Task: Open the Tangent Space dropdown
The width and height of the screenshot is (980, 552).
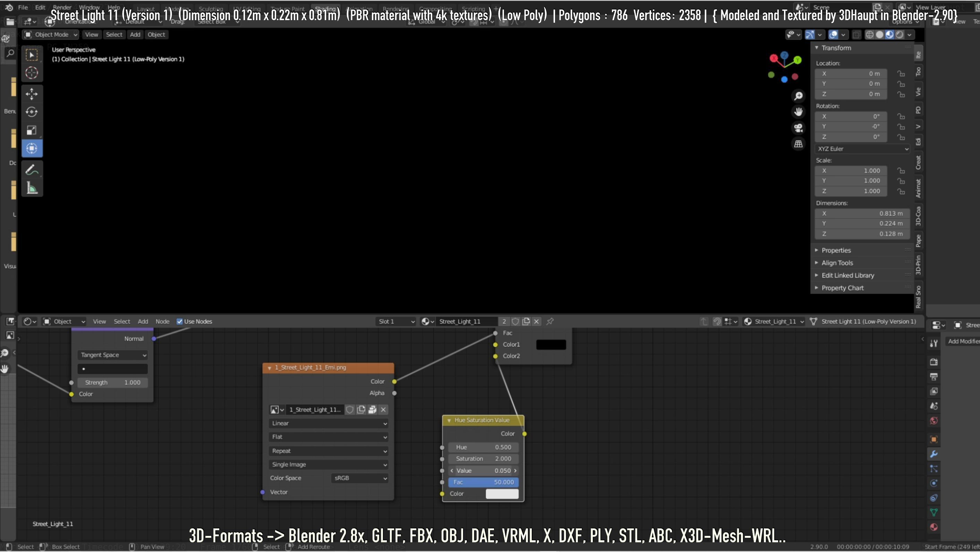Action: (113, 355)
